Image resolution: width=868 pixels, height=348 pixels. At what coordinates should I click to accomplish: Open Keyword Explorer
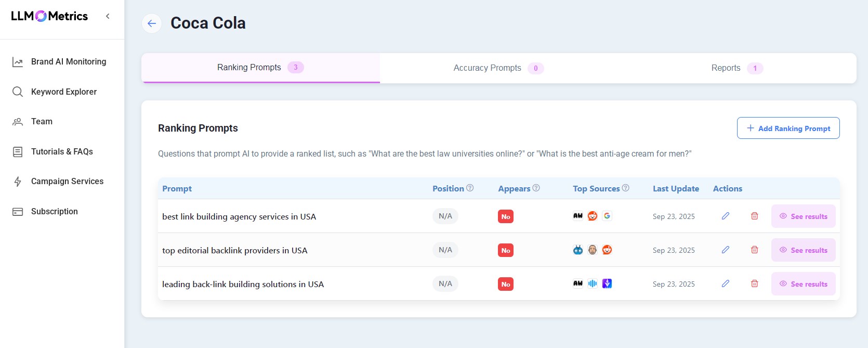64,92
